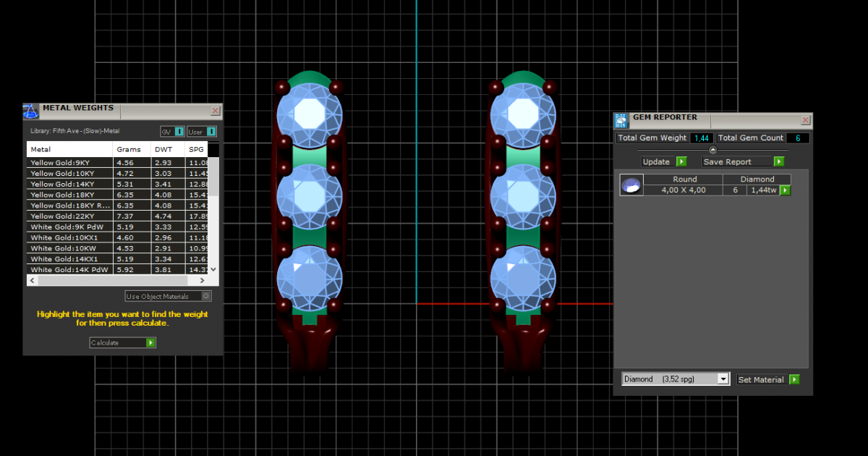
Task: Close the Gem Reporter panel
Action: tap(806, 120)
